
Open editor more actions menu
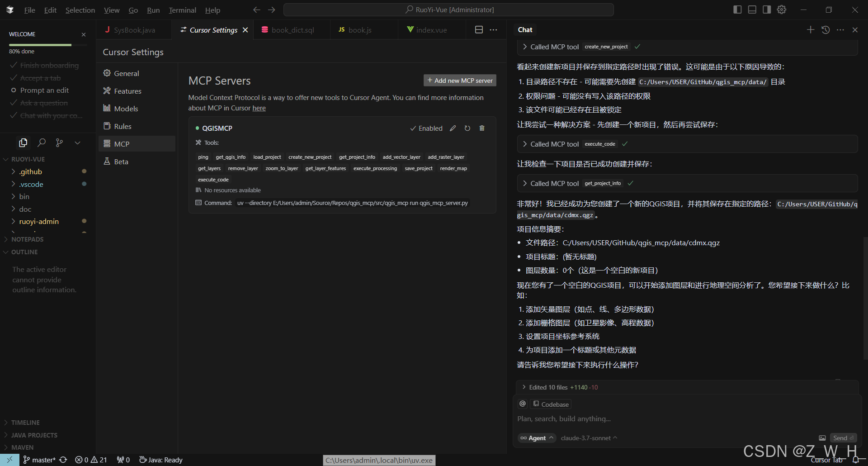point(494,30)
